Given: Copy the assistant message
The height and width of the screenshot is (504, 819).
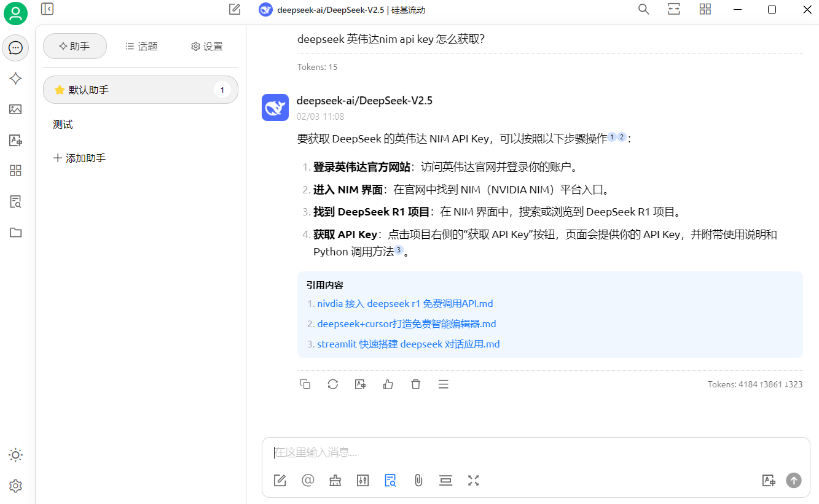Looking at the screenshot, I should (305, 384).
